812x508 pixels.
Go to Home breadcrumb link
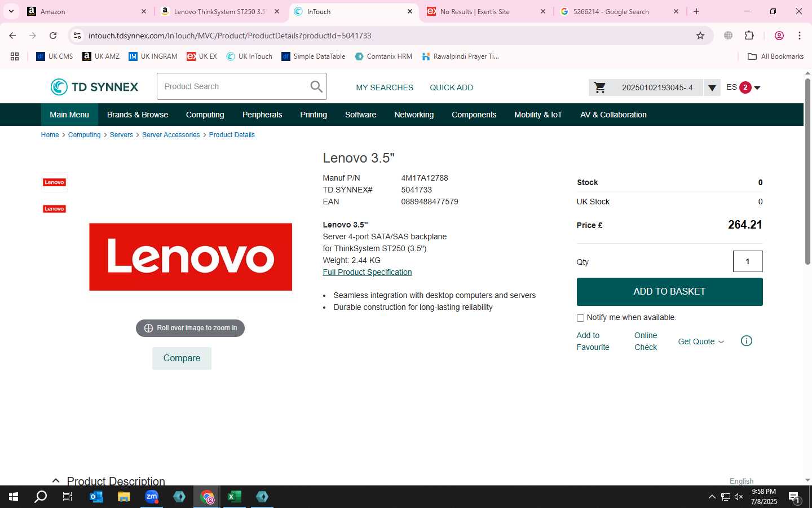click(50, 135)
